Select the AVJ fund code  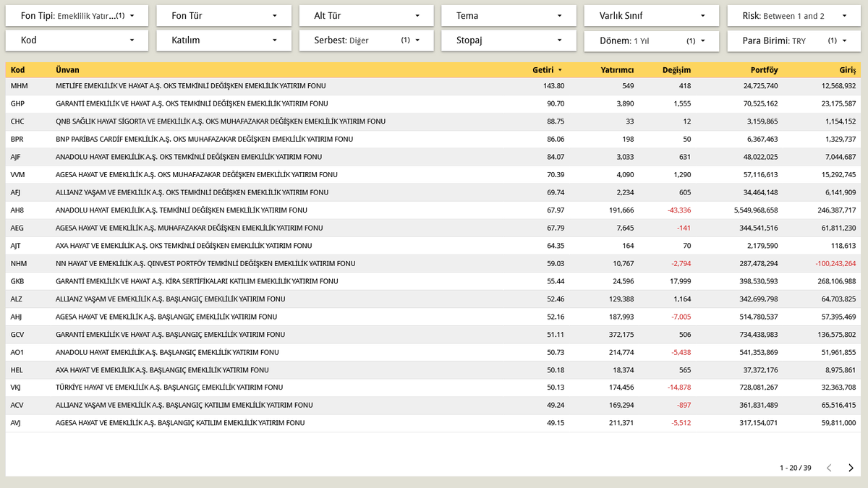point(16,423)
